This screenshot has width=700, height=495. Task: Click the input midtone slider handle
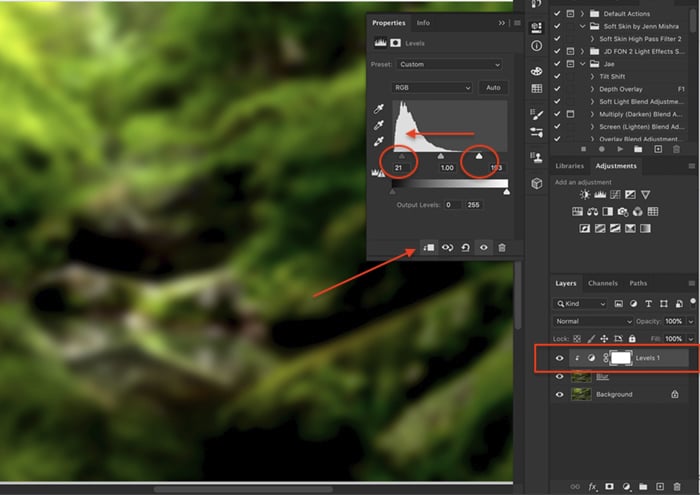coord(441,156)
